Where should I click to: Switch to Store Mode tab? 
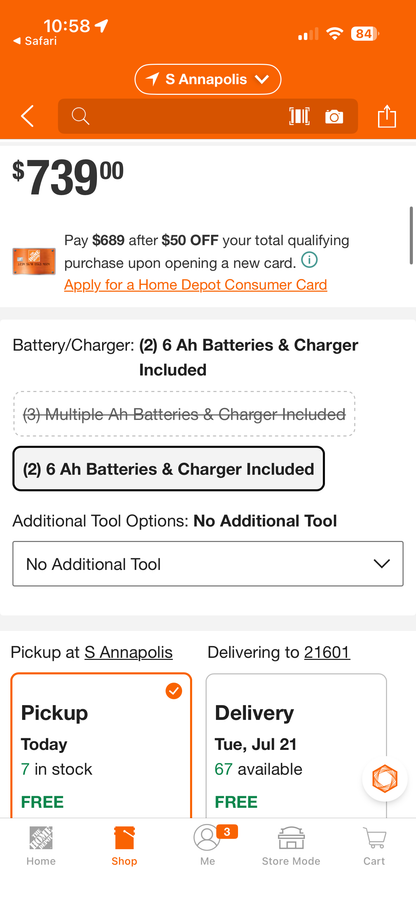click(x=291, y=846)
